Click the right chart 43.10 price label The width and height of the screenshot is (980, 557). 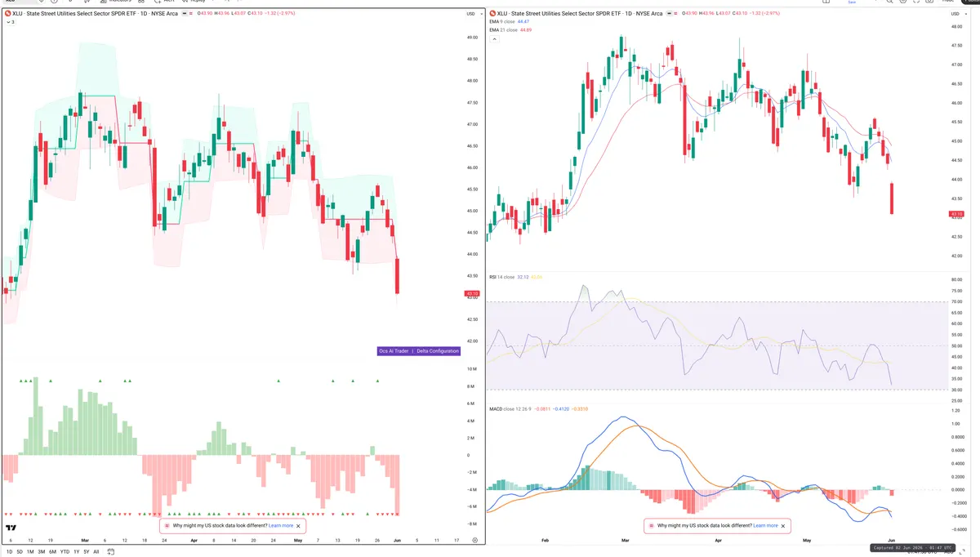pyautogui.click(x=956, y=214)
